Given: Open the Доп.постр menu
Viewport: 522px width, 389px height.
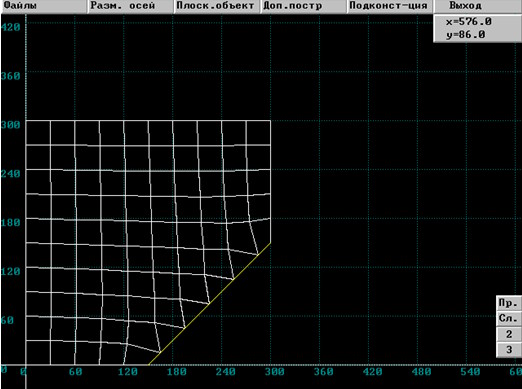Looking at the screenshot, I should [303, 6].
